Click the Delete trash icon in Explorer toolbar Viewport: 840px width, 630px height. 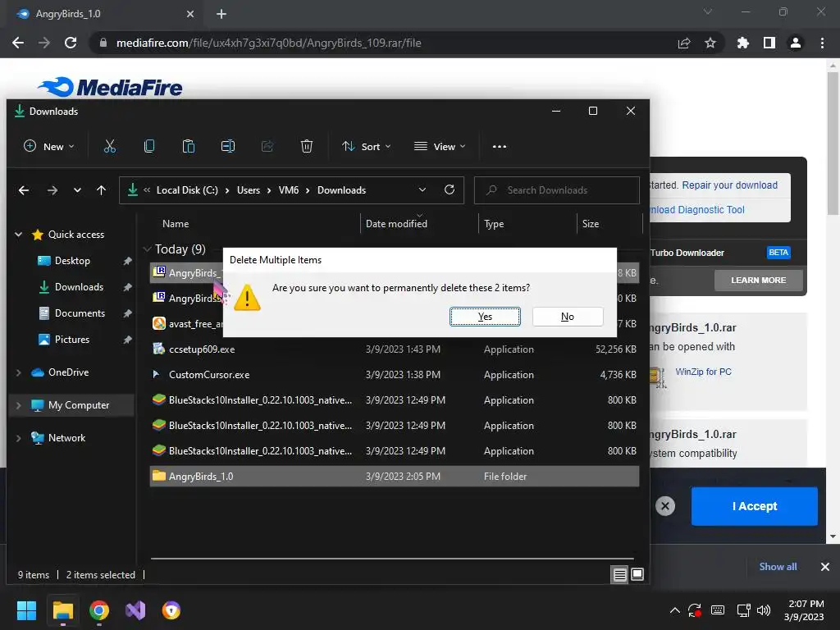tap(307, 146)
